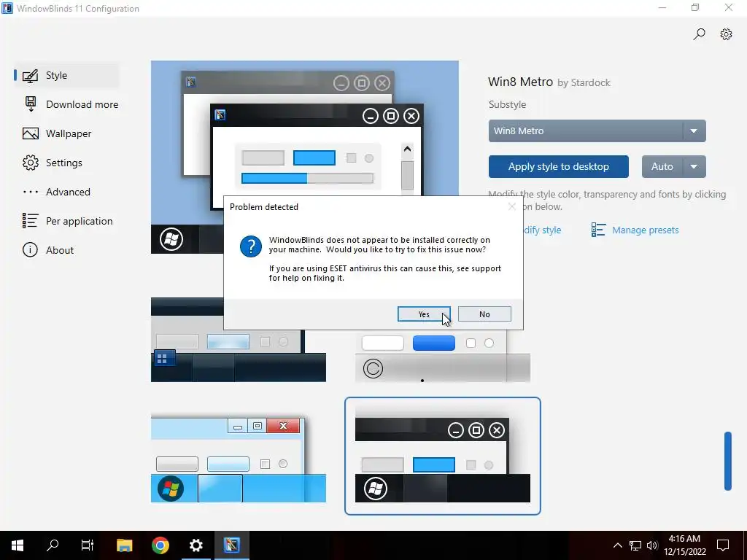This screenshot has height=560, width=747.
Task: Open the About section
Action: click(x=66, y=250)
